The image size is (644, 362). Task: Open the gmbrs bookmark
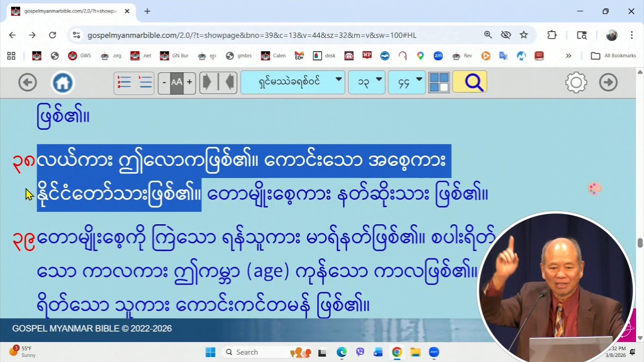click(238, 56)
